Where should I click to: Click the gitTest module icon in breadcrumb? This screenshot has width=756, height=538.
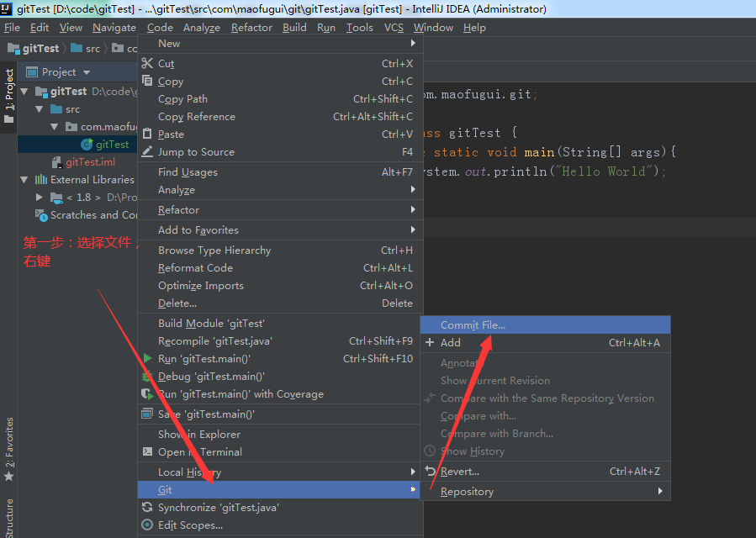(x=14, y=48)
